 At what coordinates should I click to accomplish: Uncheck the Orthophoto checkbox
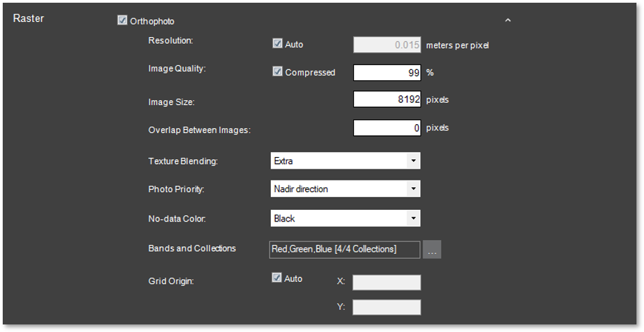click(x=122, y=20)
